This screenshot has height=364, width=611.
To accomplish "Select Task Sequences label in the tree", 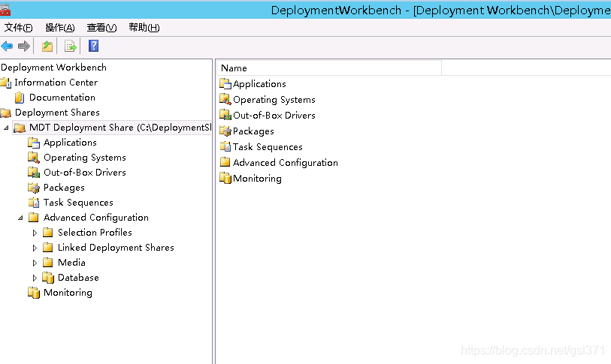I will (78, 203).
